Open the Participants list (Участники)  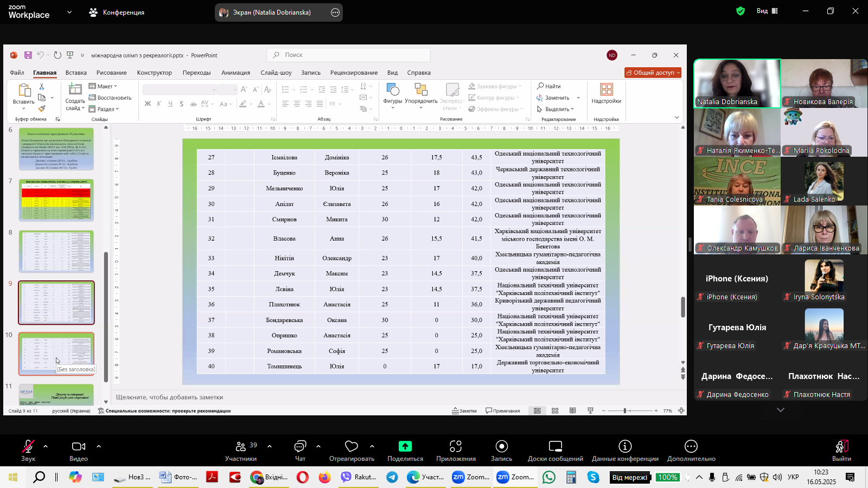[x=241, y=446]
